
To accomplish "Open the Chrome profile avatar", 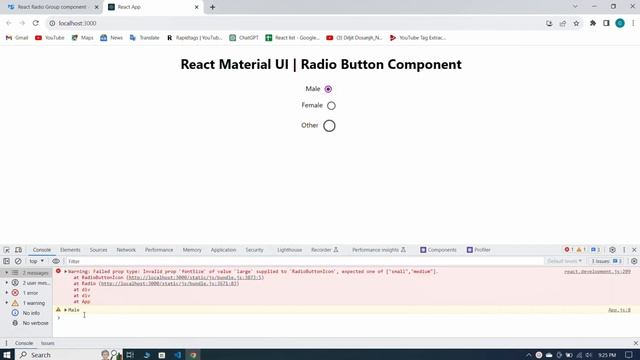I will (x=620, y=23).
